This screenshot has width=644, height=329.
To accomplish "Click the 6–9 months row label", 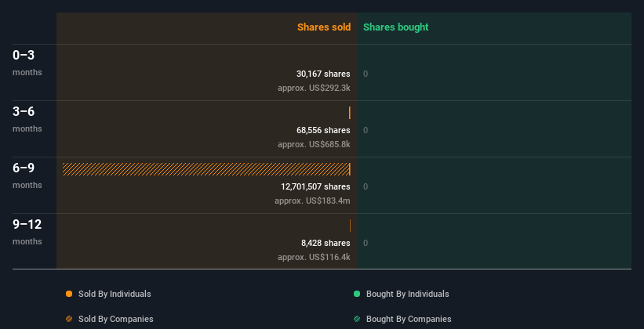I will [x=27, y=175].
